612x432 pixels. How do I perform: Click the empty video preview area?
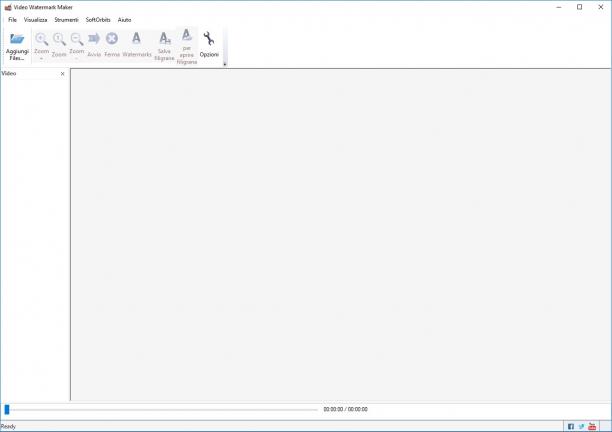(x=340, y=234)
